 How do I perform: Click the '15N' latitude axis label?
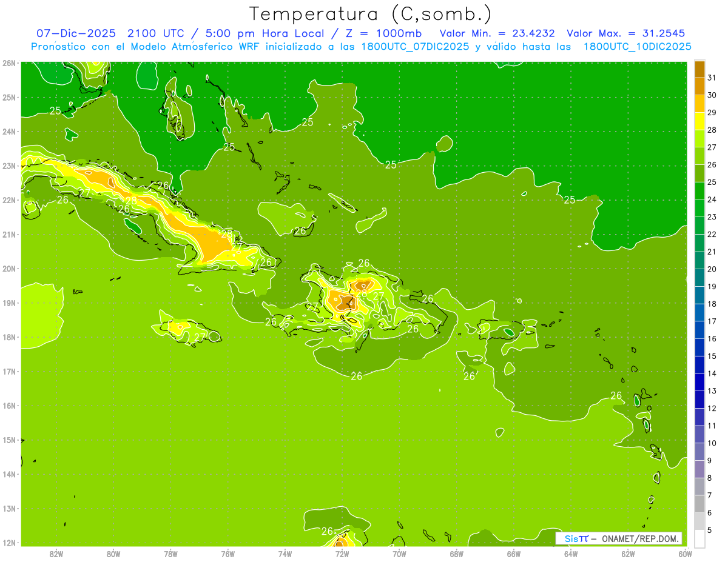pyautogui.click(x=9, y=440)
